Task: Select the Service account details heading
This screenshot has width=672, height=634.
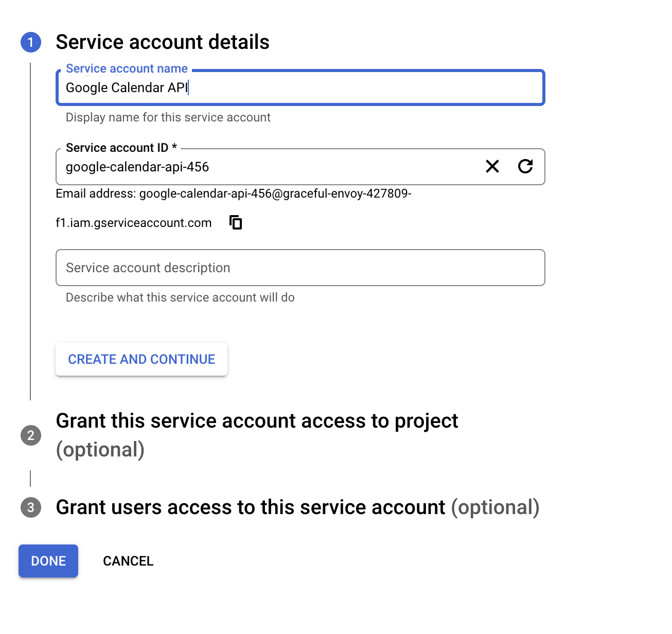Action: [x=163, y=42]
